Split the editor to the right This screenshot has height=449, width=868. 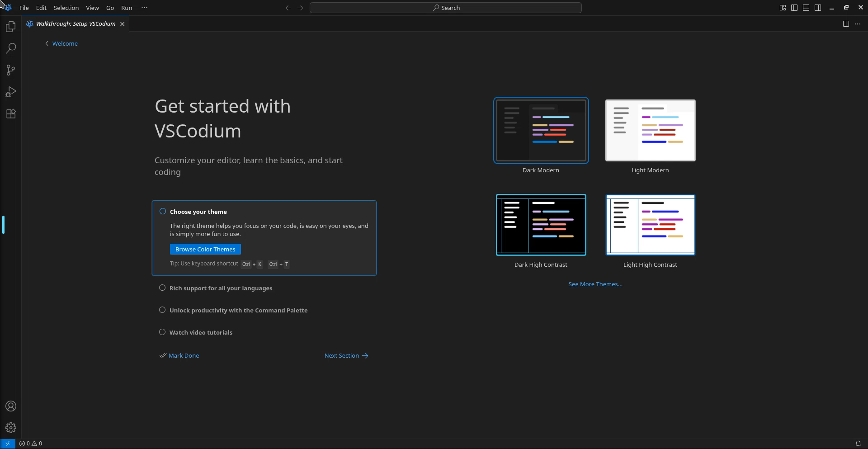846,24
